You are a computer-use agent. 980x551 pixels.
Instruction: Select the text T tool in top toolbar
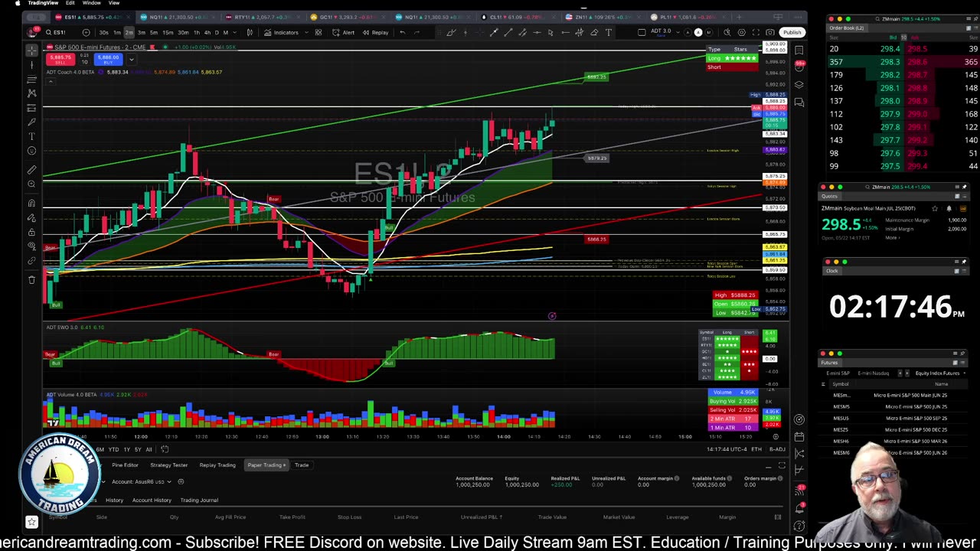click(609, 32)
